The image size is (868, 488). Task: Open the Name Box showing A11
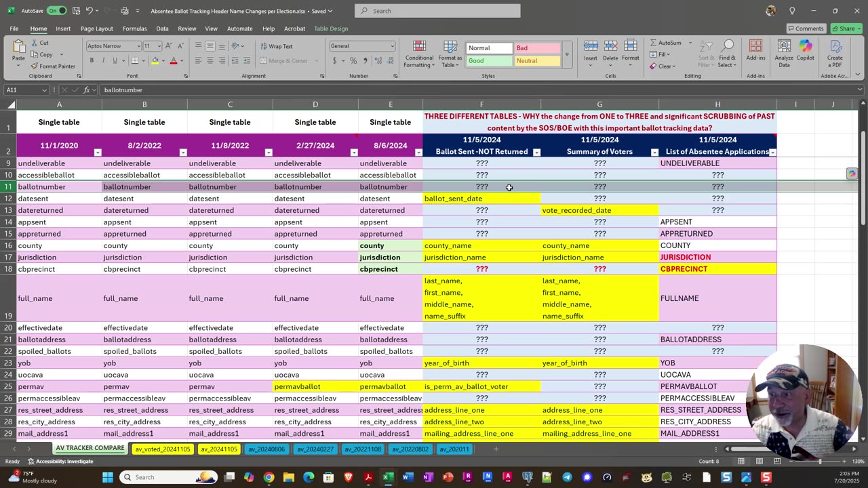[x=26, y=89]
